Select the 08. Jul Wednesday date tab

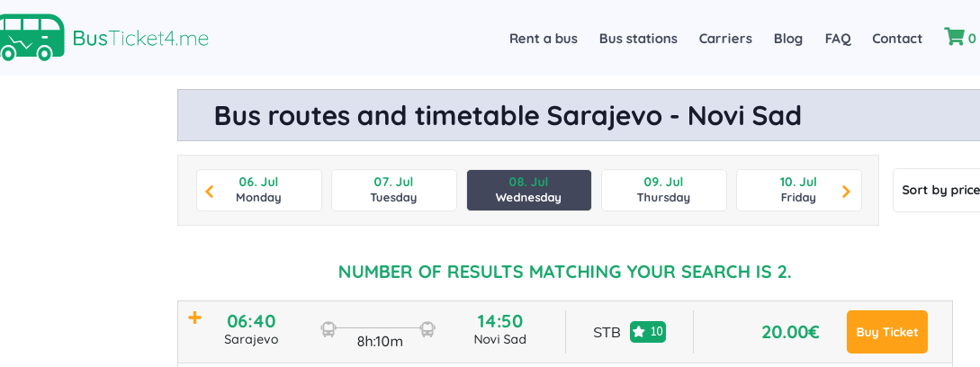point(528,190)
